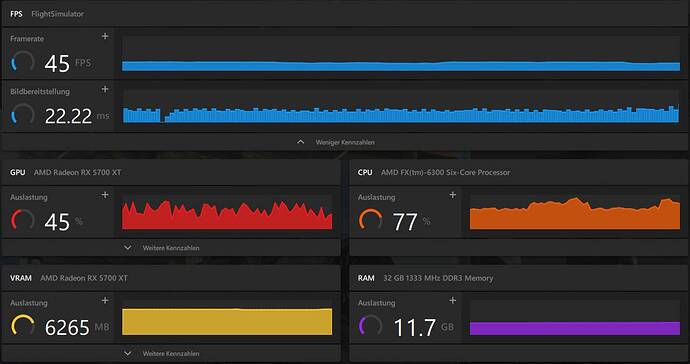
Task: Select the RAM 32 GB 1333 MHz DDR3 header
Action: pos(519,278)
